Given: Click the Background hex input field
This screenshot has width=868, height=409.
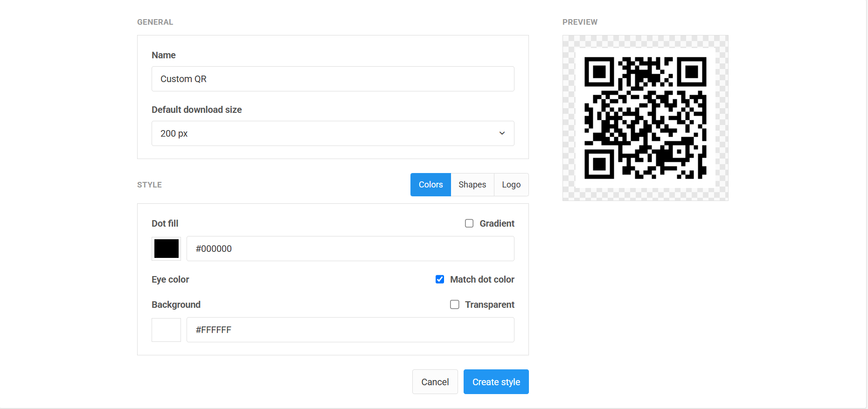Looking at the screenshot, I should (350, 330).
